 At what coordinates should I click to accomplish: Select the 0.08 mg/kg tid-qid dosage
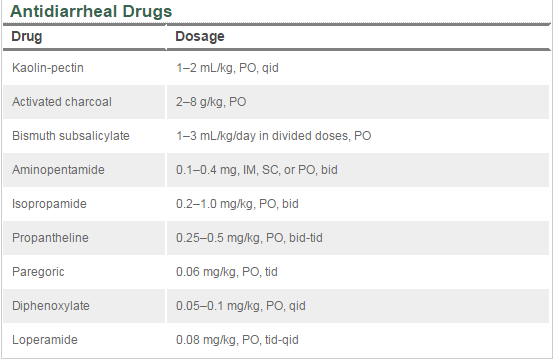pos(237,340)
